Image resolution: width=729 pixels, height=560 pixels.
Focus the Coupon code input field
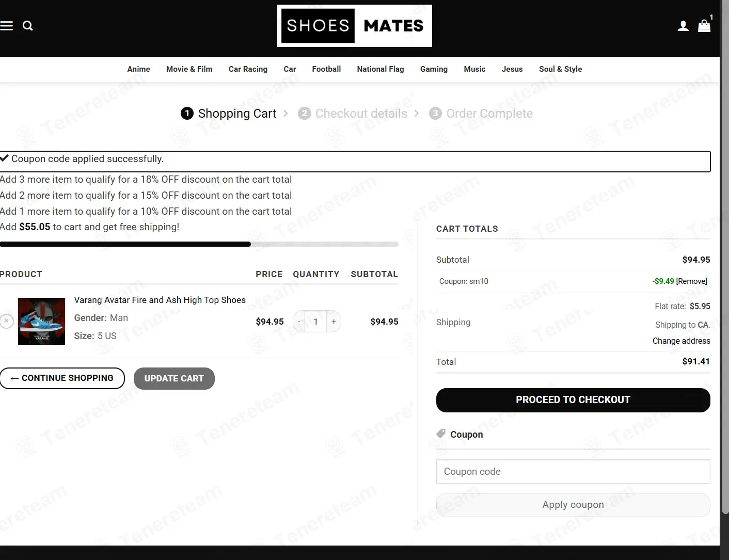click(573, 472)
